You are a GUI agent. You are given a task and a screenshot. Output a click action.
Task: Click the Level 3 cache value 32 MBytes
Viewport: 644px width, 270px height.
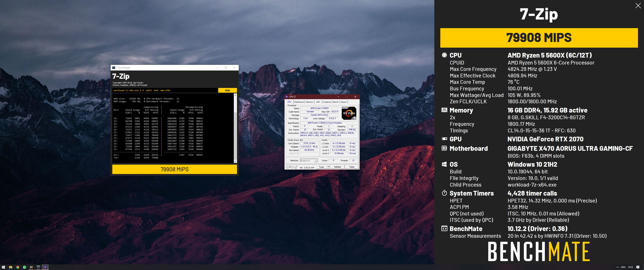coord(339,153)
